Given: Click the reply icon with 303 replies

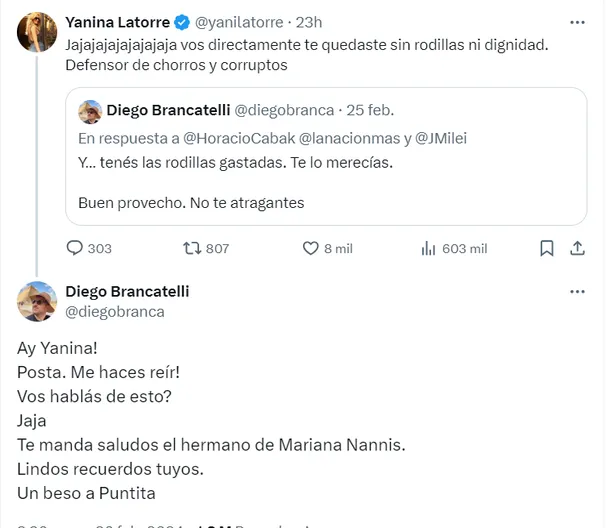Looking at the screenshot, I should (76, 248).
